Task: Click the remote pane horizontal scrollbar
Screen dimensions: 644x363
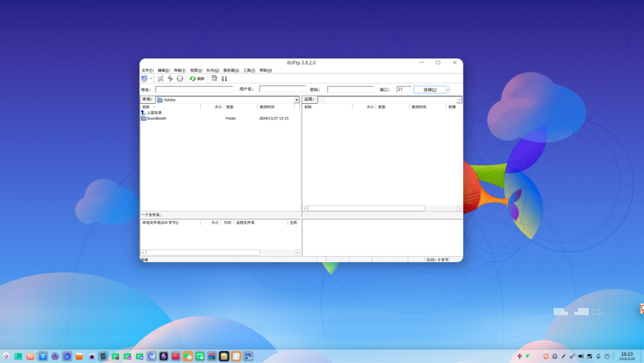Action: tap(366, 208)
